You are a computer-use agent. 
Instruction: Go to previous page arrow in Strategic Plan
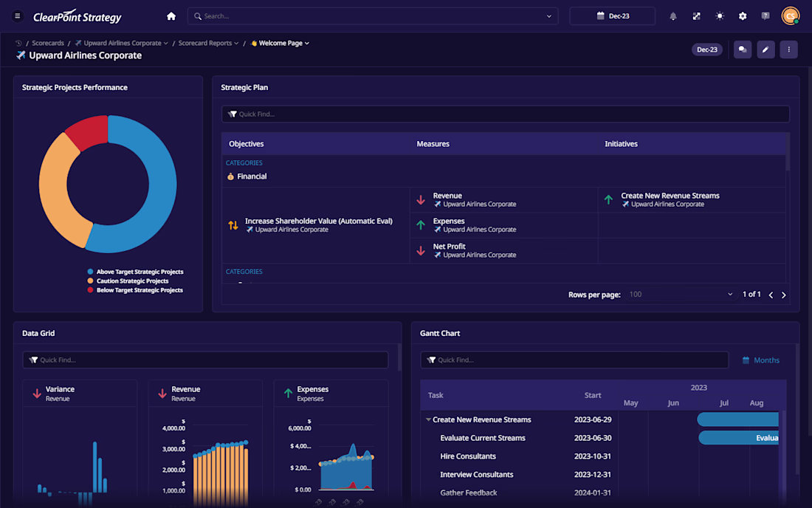771,295
